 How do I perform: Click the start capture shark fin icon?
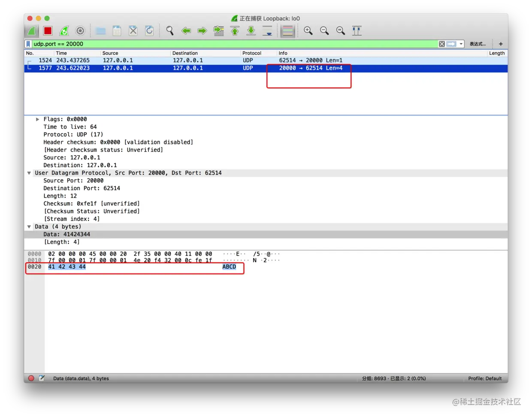[x=32, y=31]
